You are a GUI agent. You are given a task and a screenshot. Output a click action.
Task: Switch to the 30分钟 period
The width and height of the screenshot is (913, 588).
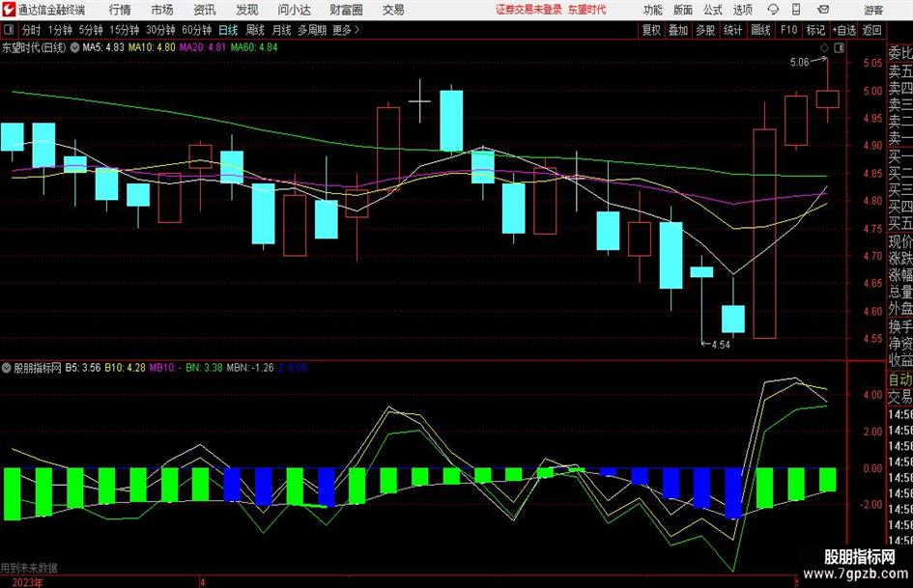pos(160,30)
